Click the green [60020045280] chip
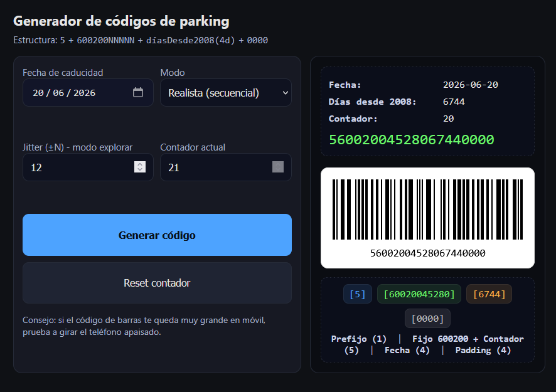 [x=419, y=294]
